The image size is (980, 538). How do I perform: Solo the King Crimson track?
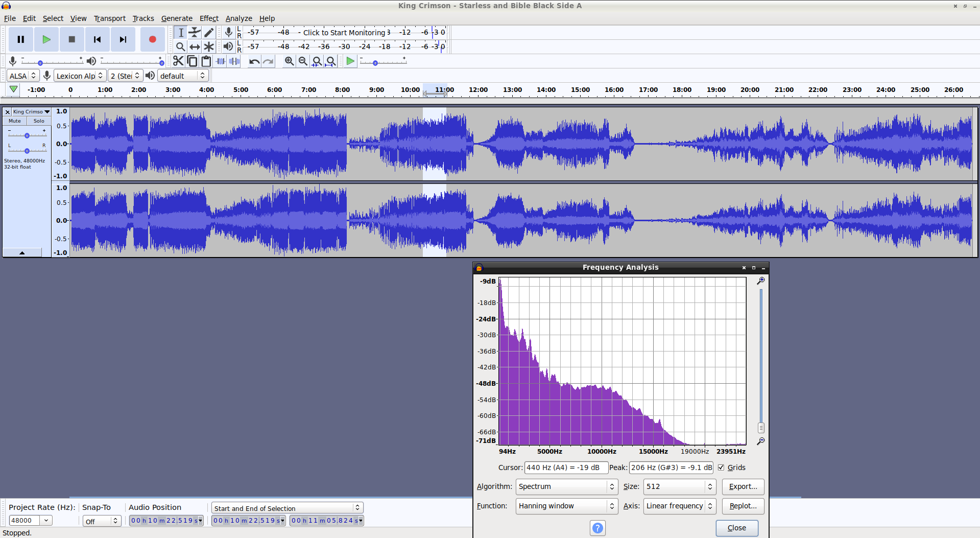click(39, 121)
